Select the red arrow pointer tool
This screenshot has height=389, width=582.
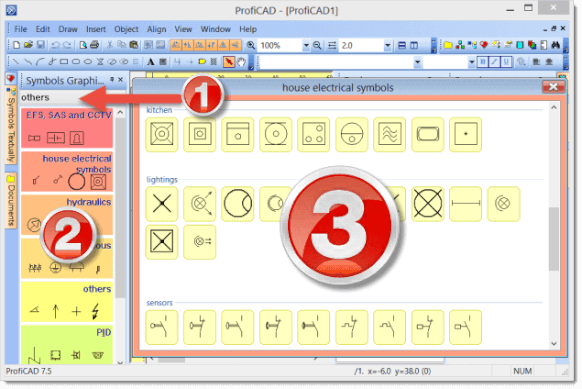tap(229, 62)
